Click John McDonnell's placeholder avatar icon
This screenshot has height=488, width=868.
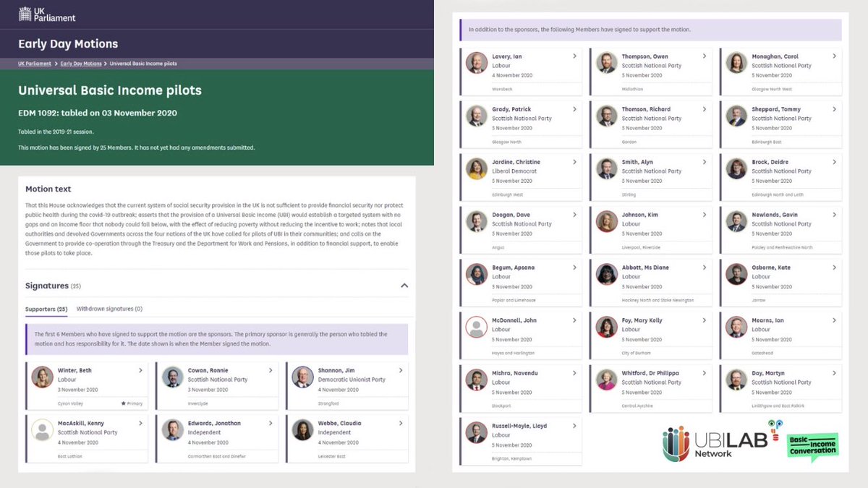tap(476, 327)
